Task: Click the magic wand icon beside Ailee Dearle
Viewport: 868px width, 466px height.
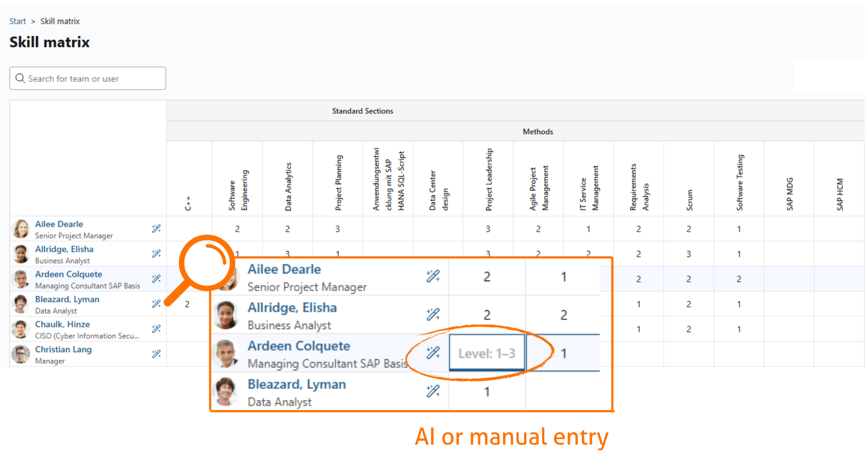Action: [156, 228]
